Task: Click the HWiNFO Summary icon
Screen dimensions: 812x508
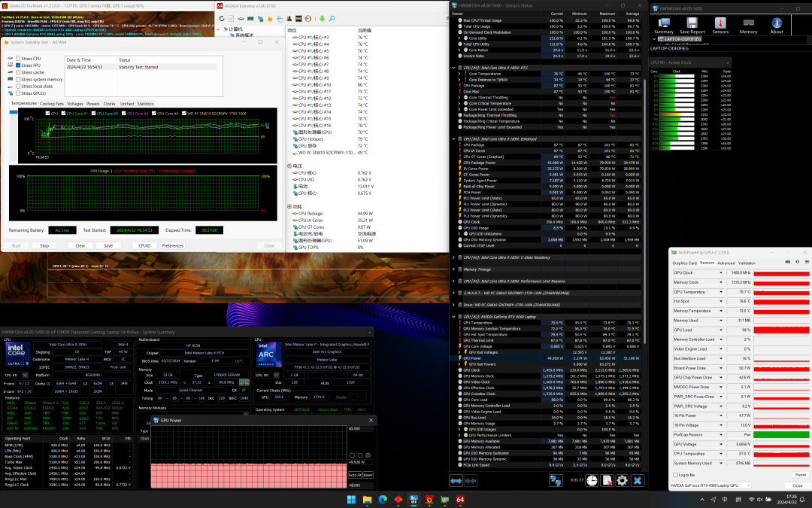Action: pos(664,23)
